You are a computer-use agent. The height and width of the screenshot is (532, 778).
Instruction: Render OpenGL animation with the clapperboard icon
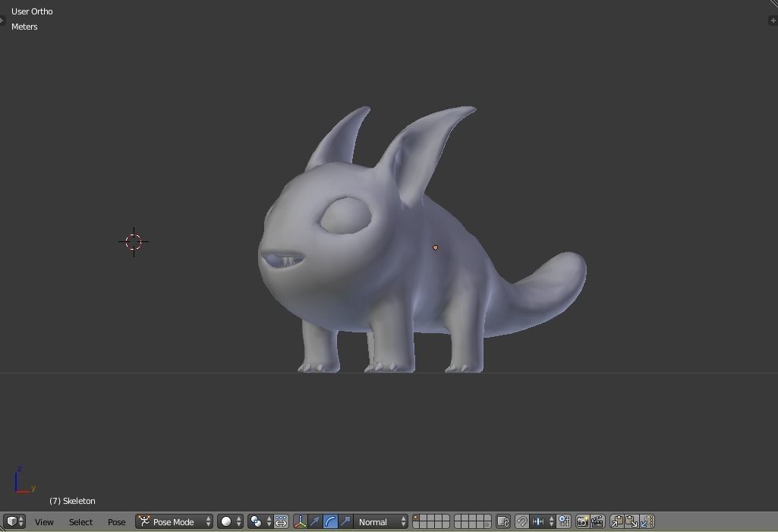tap(597, 521)
